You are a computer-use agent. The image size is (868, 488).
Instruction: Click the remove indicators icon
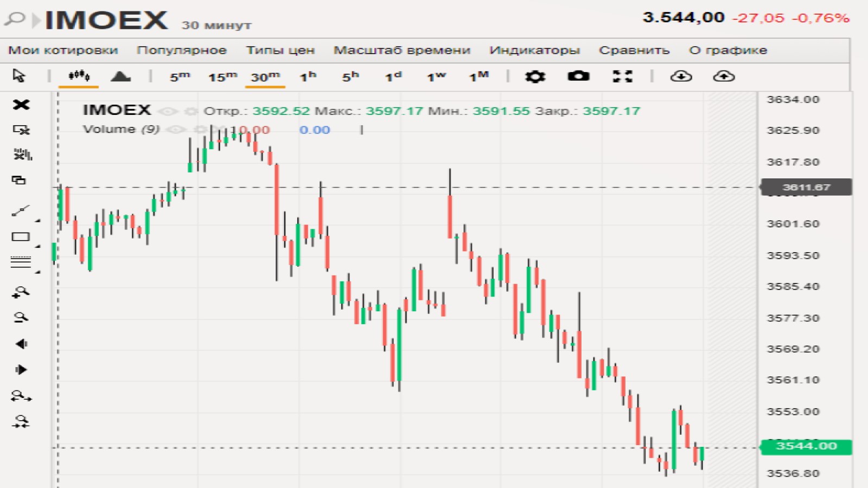pyautogui.click(x=22, y=155)
